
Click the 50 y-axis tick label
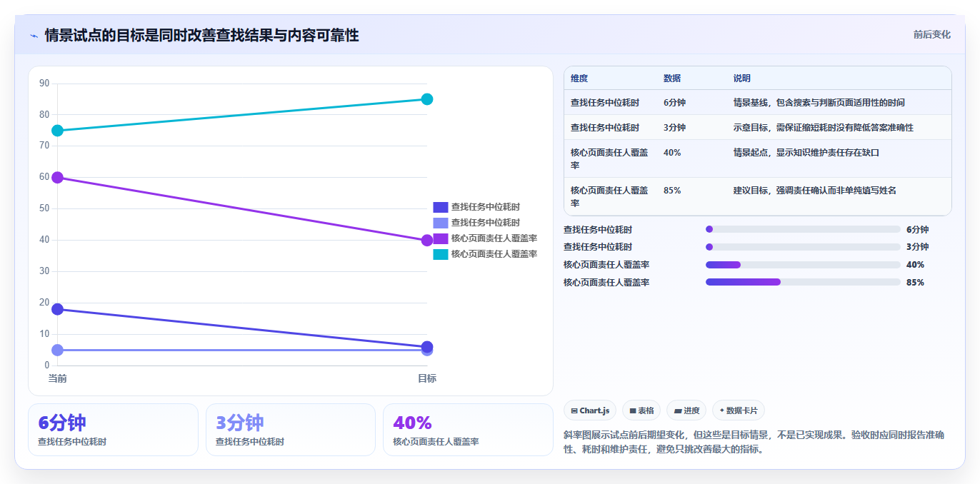(x=44, y=208)
